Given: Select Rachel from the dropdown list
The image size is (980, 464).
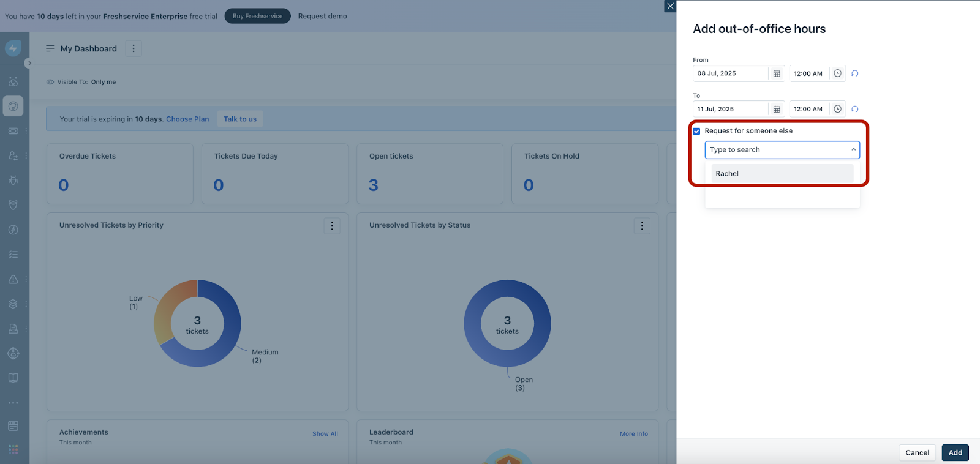Looking at the screenshot, I should (782, 173).
